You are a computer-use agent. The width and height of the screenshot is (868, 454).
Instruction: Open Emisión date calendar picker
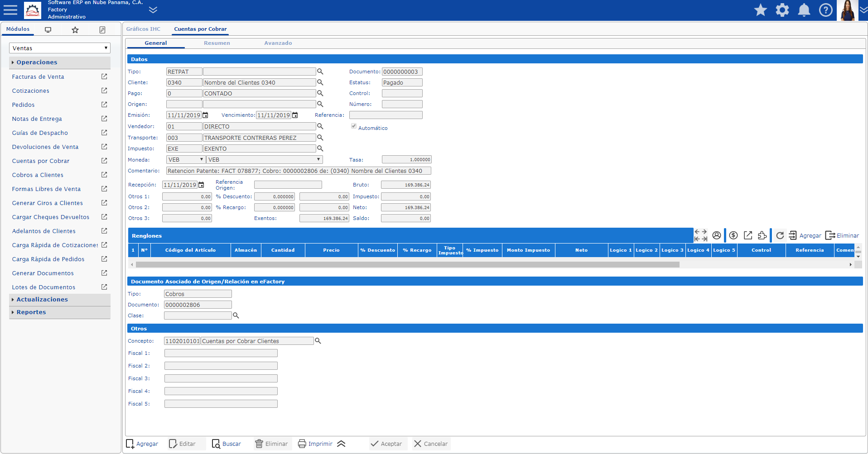click(x=205, y=115)
